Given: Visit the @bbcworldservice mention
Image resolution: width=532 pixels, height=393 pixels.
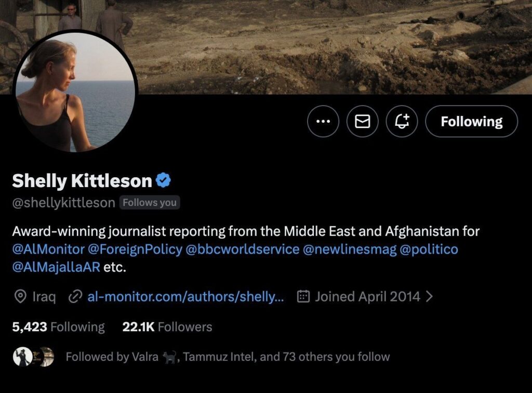Looking at the screenshot, I should (242, 250).
